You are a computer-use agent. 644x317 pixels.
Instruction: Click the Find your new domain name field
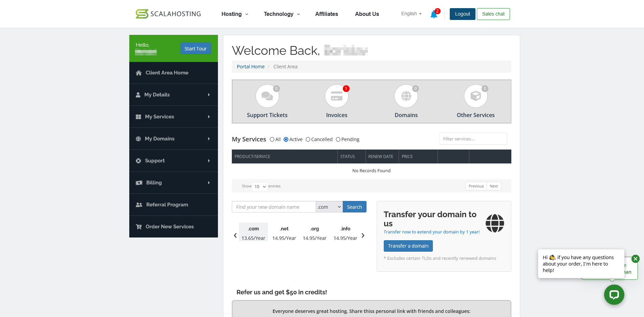coord(273,207)
